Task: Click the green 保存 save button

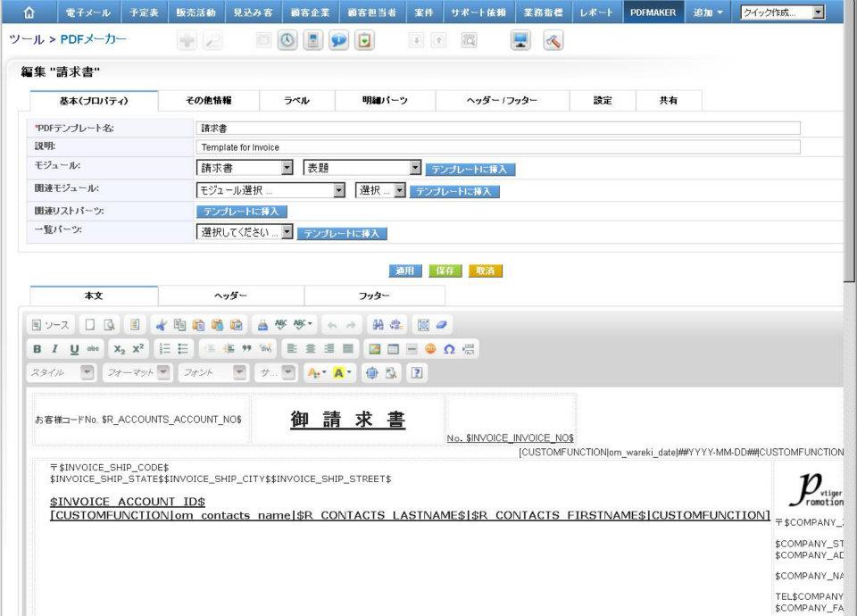Action: click(445, 271)
